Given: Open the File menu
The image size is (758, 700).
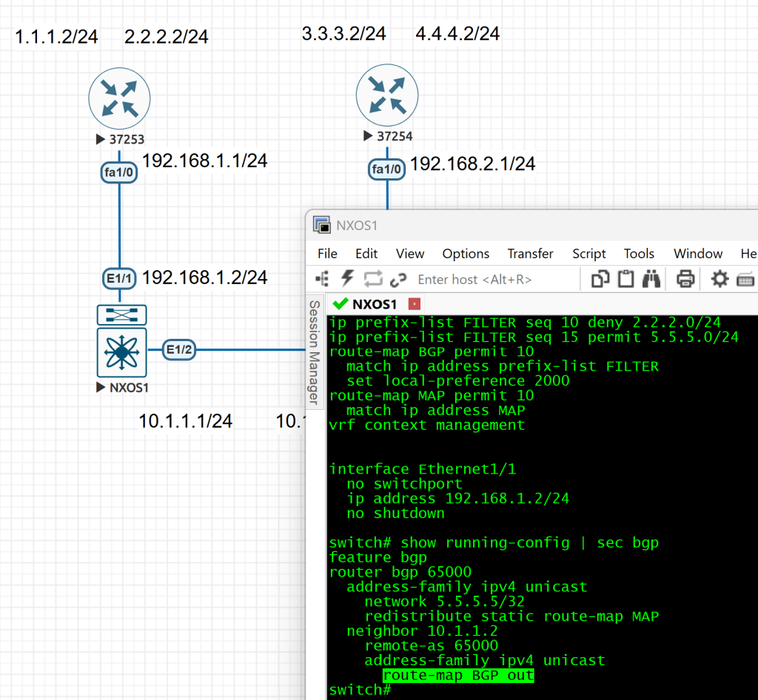Looking at the screenshot, I should pos(327,254).
